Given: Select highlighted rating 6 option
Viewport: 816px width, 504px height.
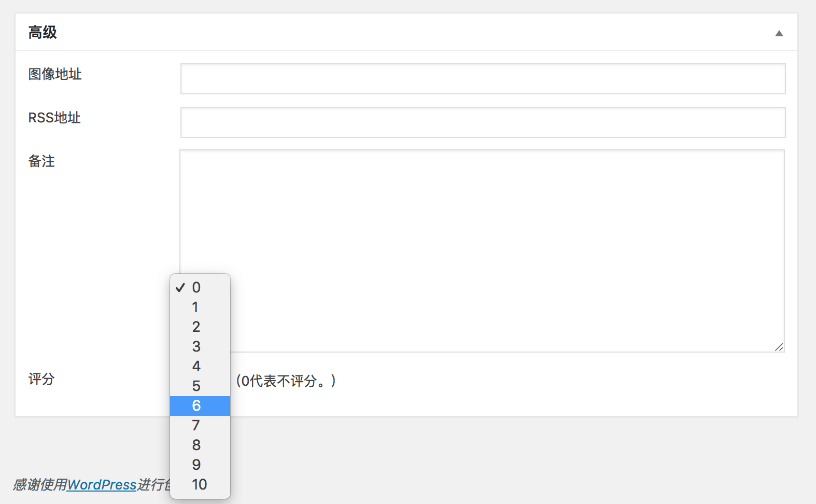Looking at the screenshot, I should [x=200, y=405].
